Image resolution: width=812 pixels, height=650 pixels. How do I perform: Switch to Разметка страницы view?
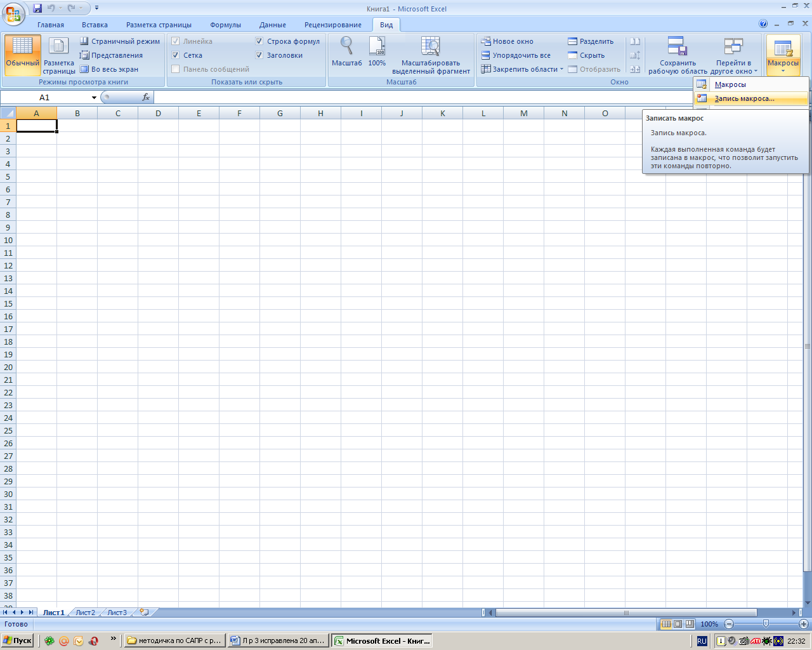[59, 55]
